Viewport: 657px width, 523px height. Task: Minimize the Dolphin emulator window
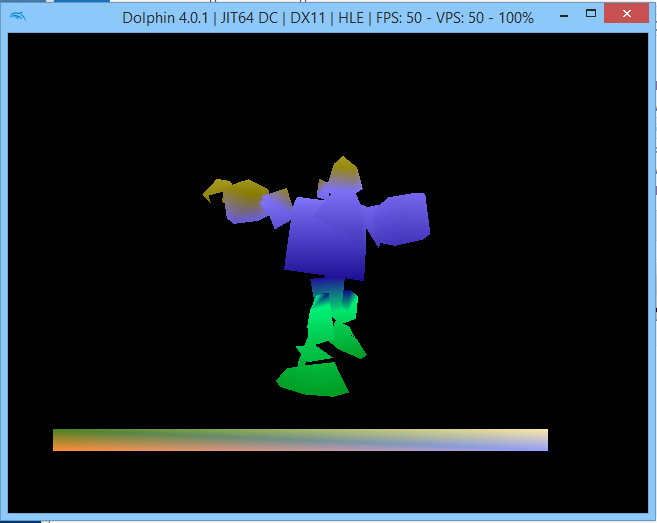click(x=564, y=16)
